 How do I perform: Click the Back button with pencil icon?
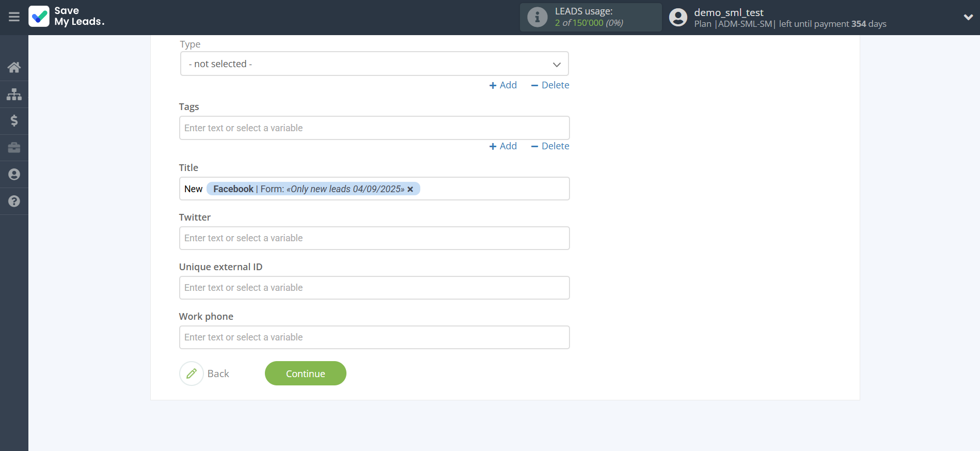[x=205, y=374]
